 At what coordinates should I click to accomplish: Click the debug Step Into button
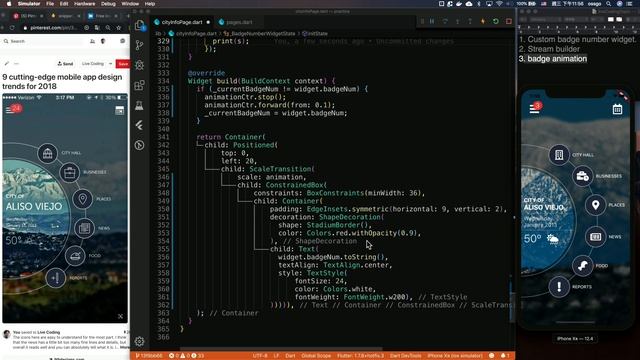(458, 21)
